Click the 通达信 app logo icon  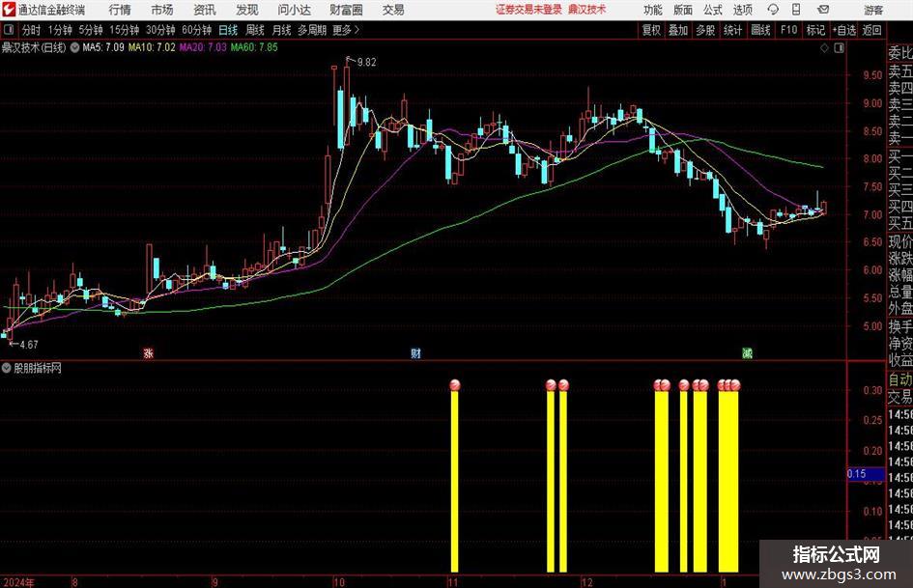pos(9,10)
